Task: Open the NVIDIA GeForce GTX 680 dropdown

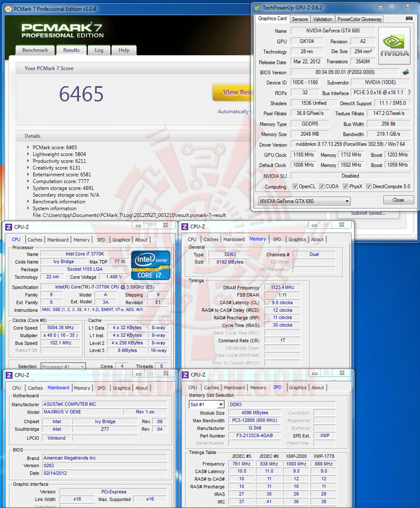Action: 304,201
